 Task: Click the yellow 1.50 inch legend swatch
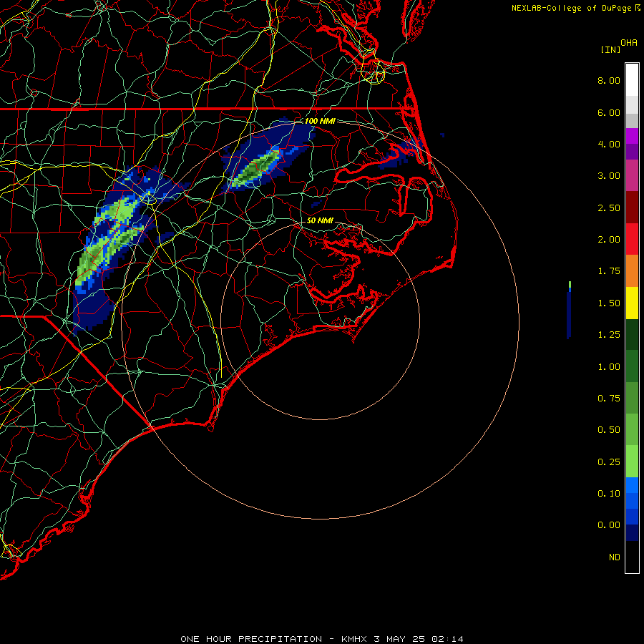[x=632, y=303]
